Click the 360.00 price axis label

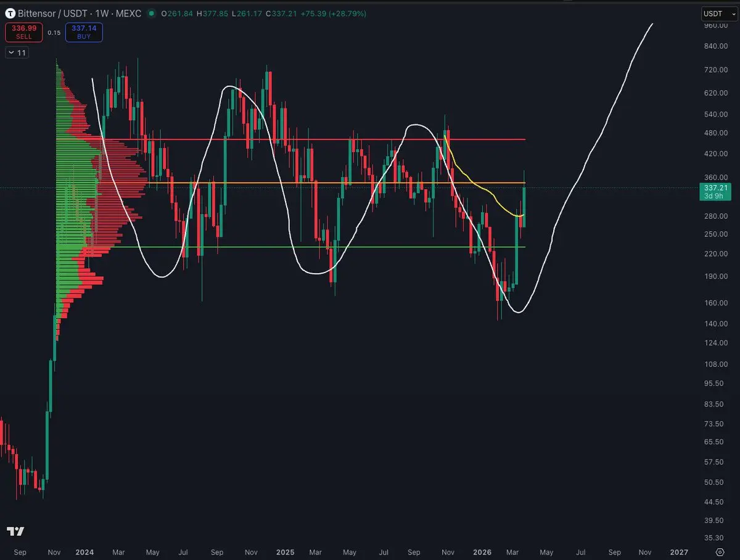pyautogui.click(x=717, y=177)
